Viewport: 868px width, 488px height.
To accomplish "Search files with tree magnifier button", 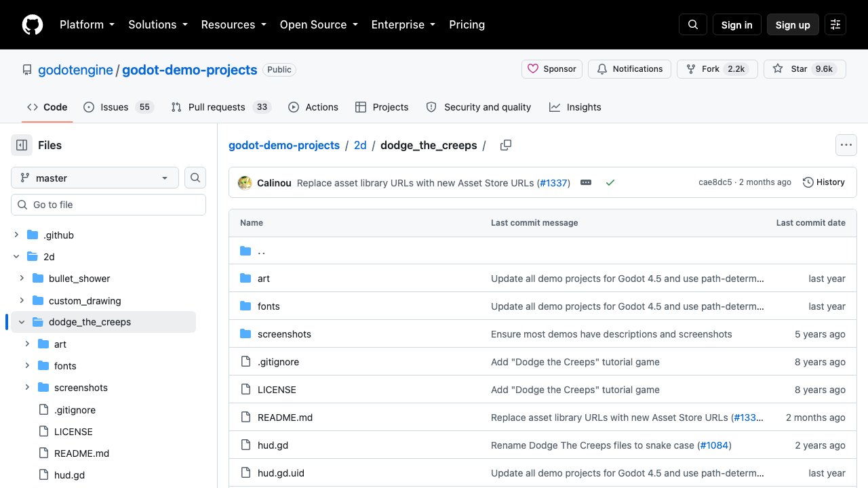I will [x=195, y=178].
